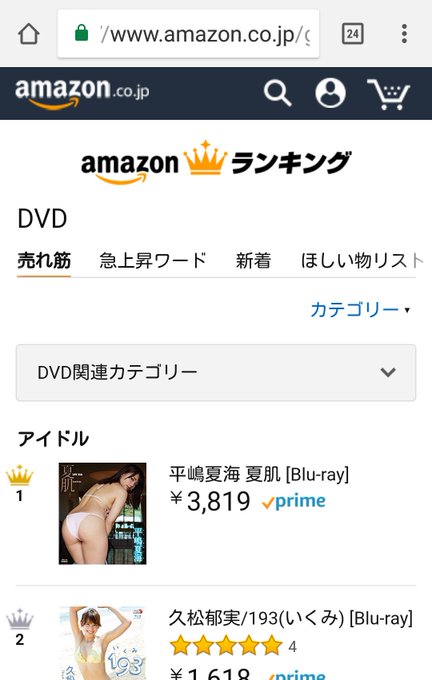
Task: Open the ほしい物リスト tab
Action: [x=362, y=261]
